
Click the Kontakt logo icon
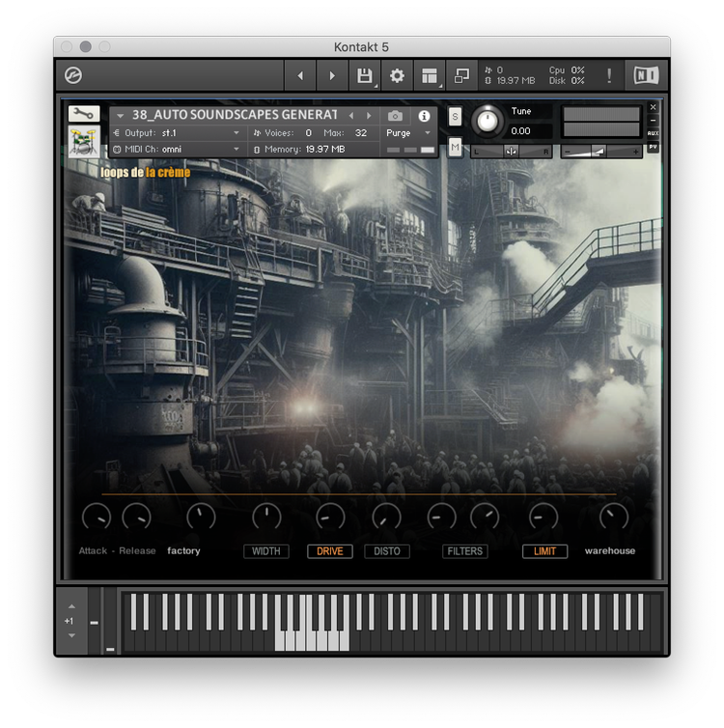tap(73, 75)
